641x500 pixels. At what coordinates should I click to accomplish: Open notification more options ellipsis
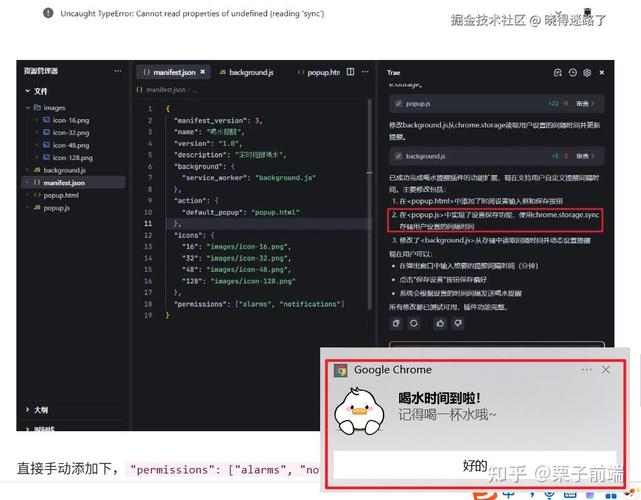[586, 370]
